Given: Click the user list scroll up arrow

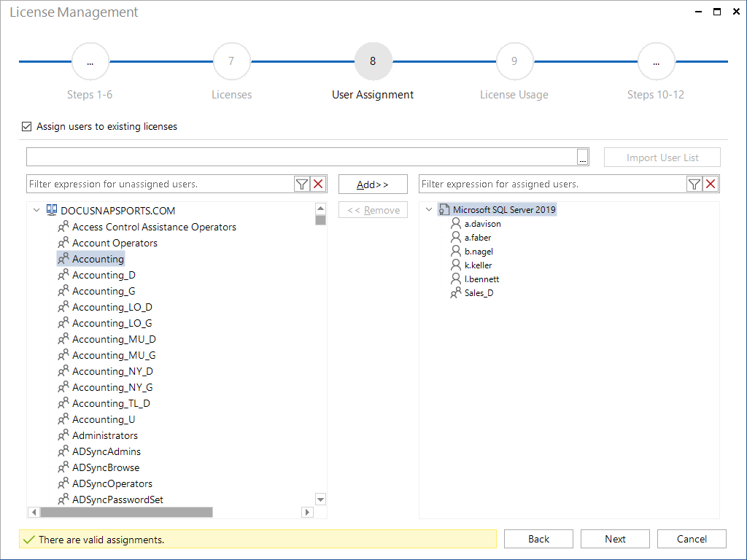Looking at the screenshot, I should [321, 209].
